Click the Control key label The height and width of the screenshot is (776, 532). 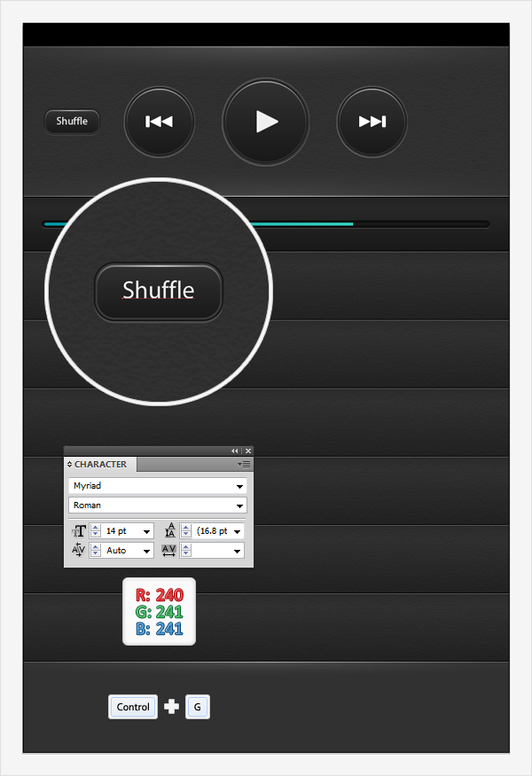click(x=133, y=707)
